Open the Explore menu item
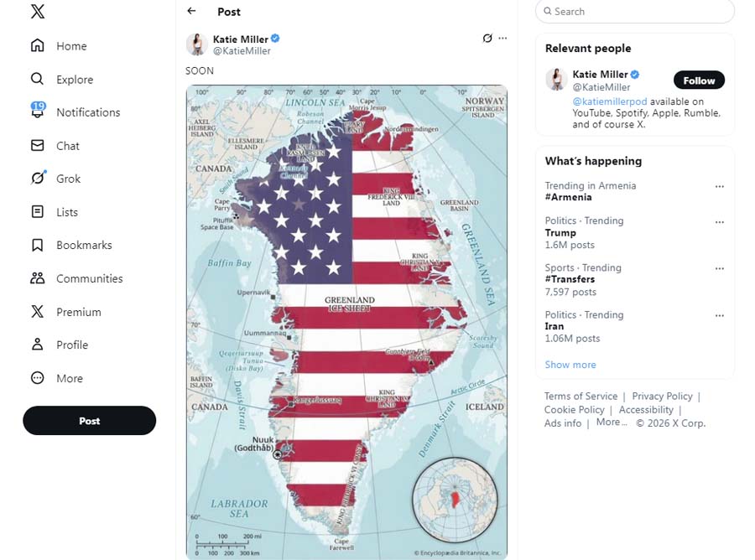Viewport: 755px width, 560px height. click(74, 80)
